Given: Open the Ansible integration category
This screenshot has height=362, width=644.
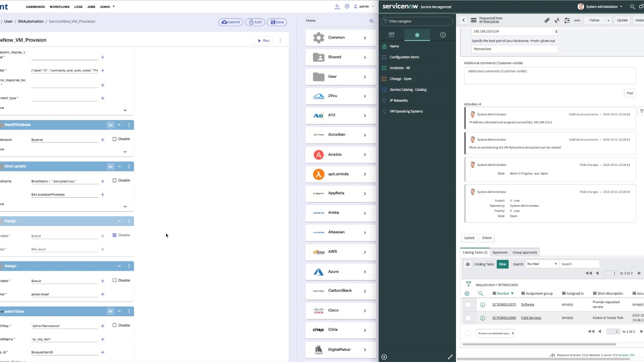Looking at the screenshot, I should (341, 155).
